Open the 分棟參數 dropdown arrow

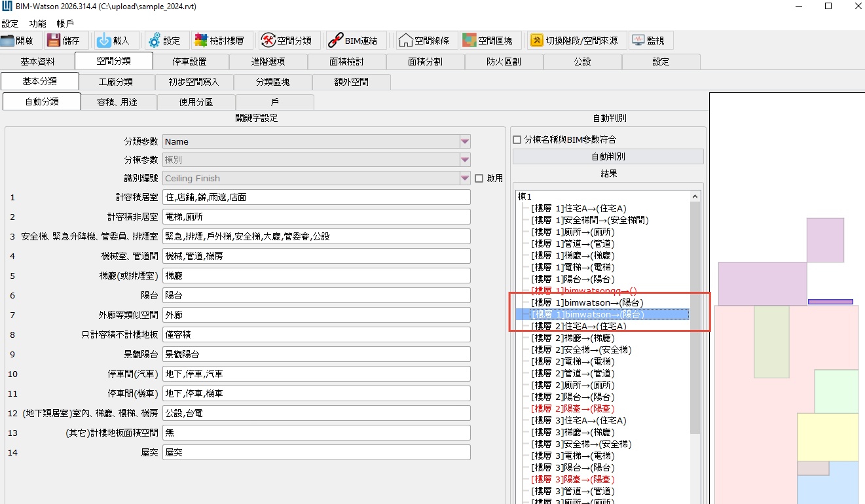(x=465, y=160)
